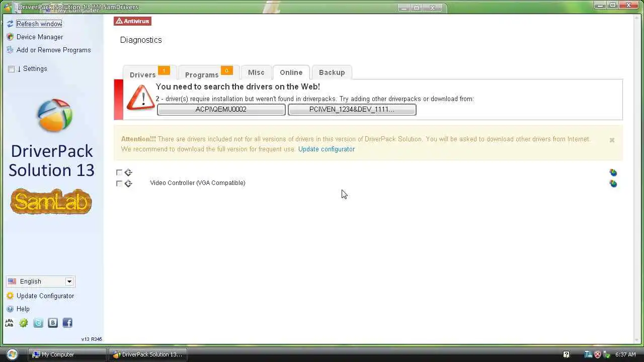The height and width of the screenshot is (362, 644).
Task: Open the Twitter icon link
Action: click(38, 323)
